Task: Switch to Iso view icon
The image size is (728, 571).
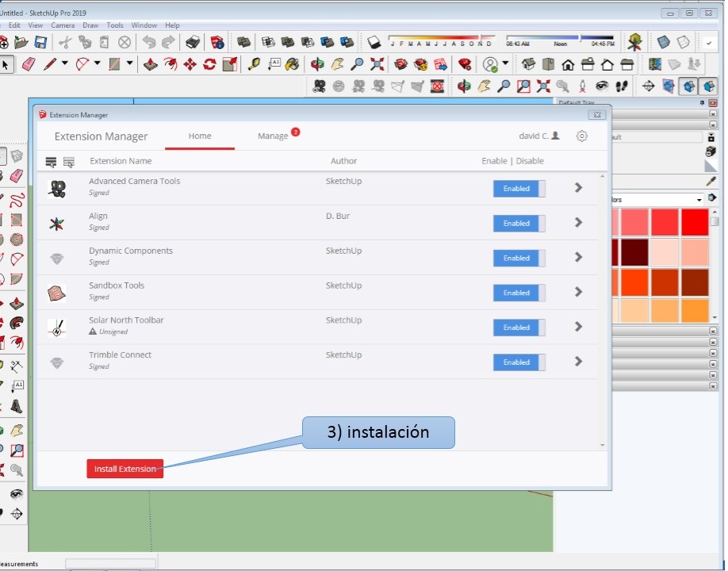Action: [528, 64]
